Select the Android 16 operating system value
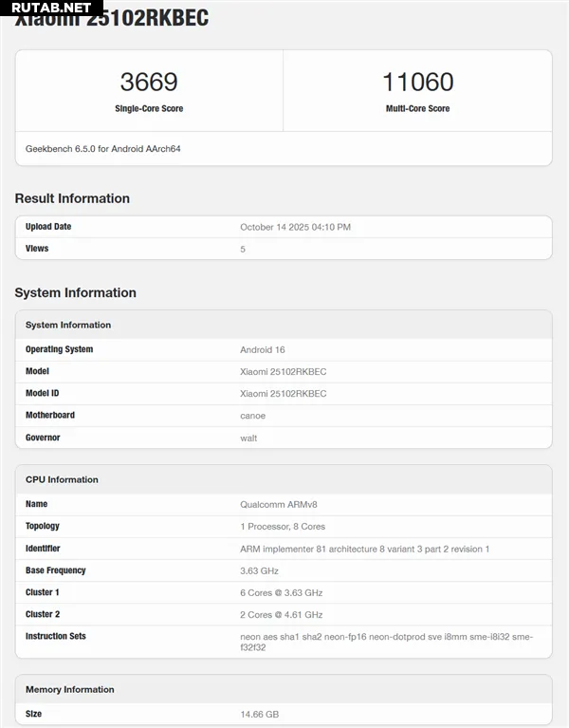 (263, 349)
